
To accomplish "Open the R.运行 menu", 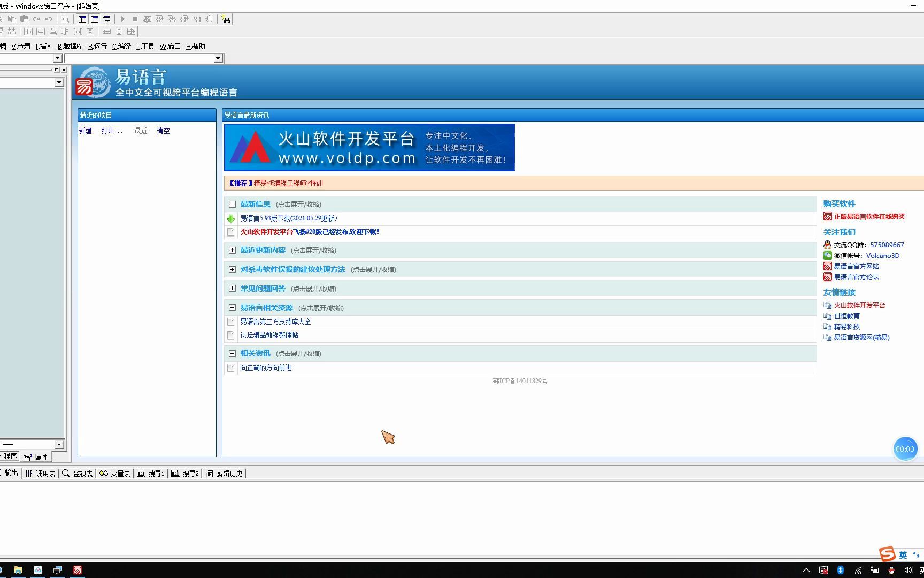I will tap(97, 47).
